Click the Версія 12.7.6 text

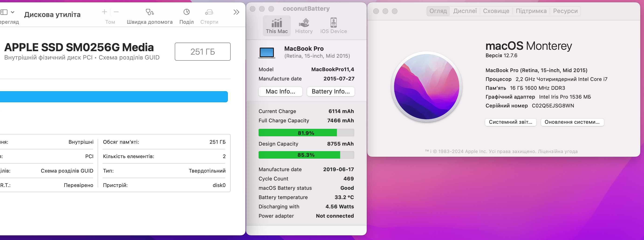[x=501, y=56]
